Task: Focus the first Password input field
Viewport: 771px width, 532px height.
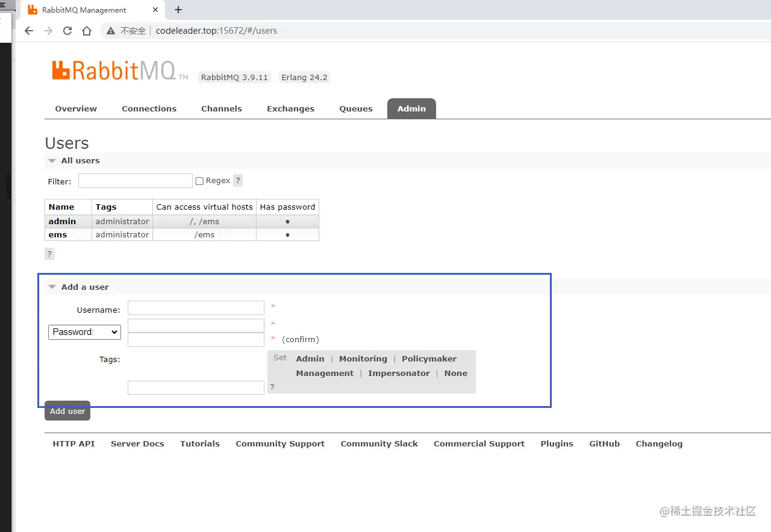Action: click(196, 325)
